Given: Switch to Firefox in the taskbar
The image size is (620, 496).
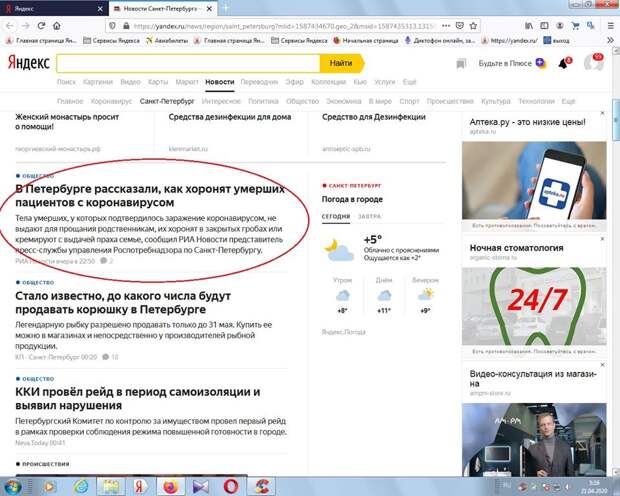Looking at the screenshot, I should pyautogui.click(x=170, y=486).
